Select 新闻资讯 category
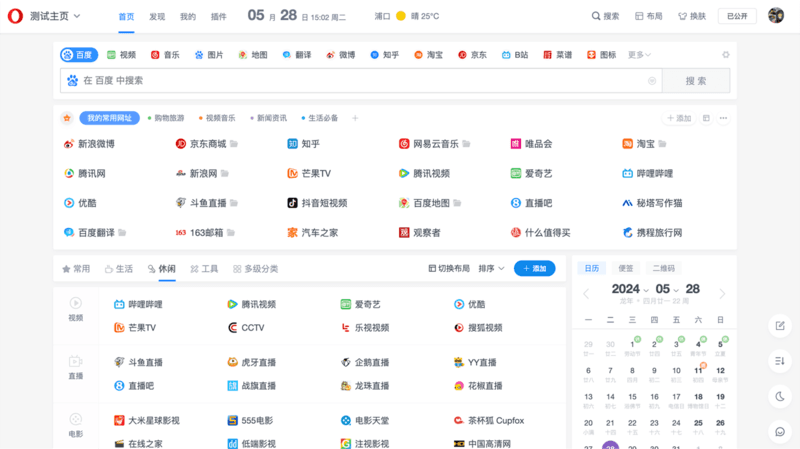Image resolution: width=800 pixels, height=449 pixels. pyautogui.click(x=268, y=118)
